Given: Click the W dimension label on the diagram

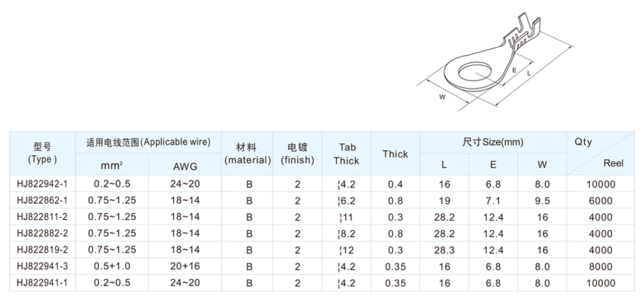Looking at the screenshot, I should click(x=442, y=97).
